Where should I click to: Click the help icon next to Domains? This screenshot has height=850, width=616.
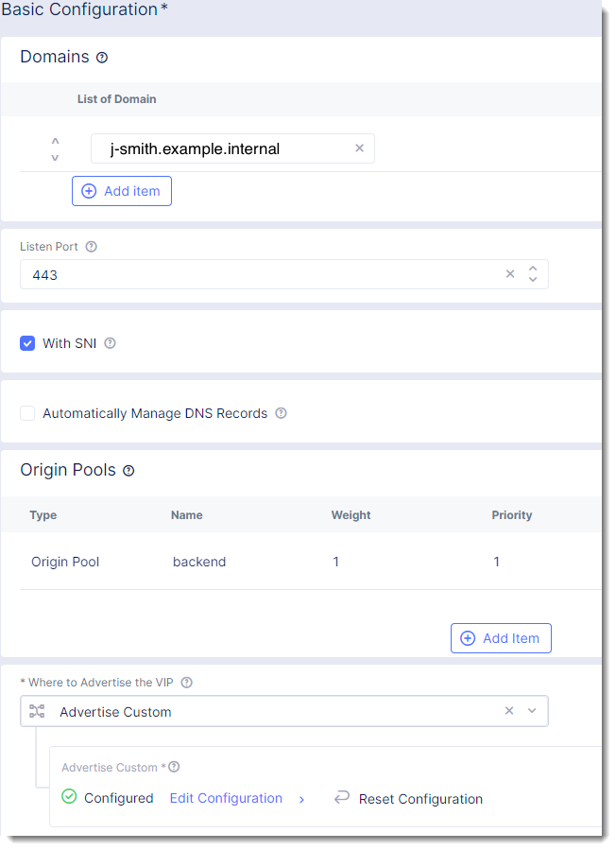pos(102,58)
